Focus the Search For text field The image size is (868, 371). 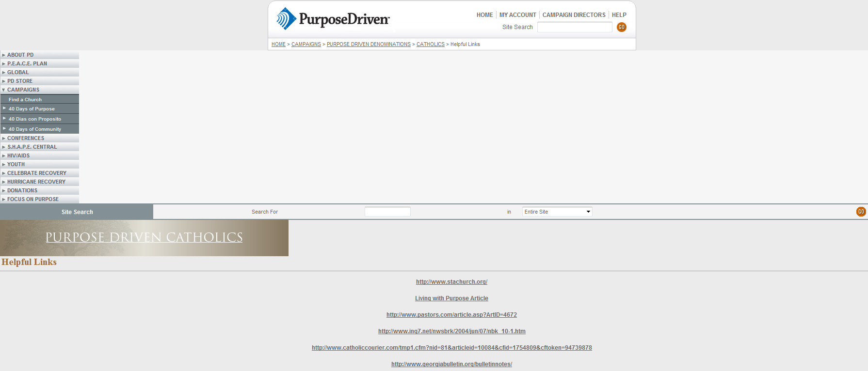387,212
